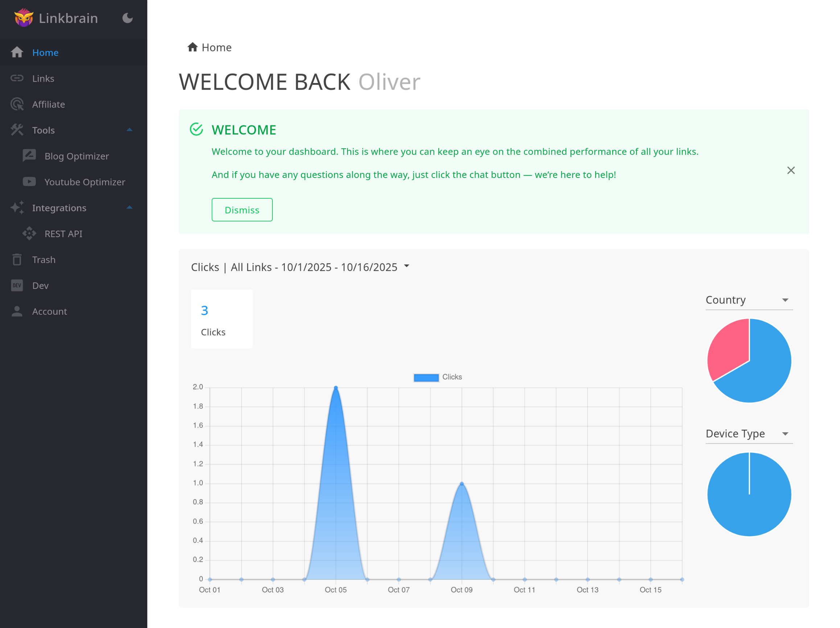Click the Trash bin icon
Image resolution: width=840 pixels, height=628 pixels.
[17, 259]
